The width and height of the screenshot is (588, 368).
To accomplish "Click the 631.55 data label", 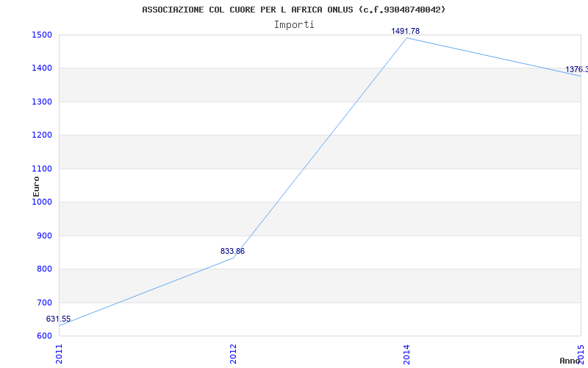I will pos(58,319).
